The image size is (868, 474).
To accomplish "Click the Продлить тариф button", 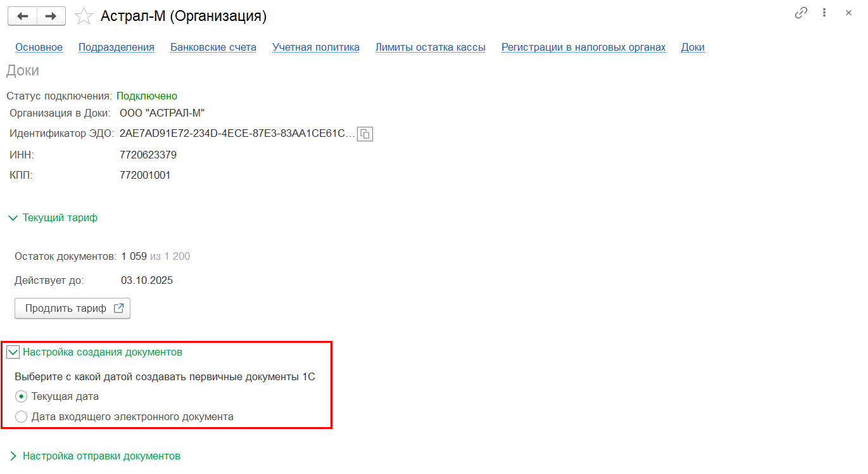I will pos(72,309).
